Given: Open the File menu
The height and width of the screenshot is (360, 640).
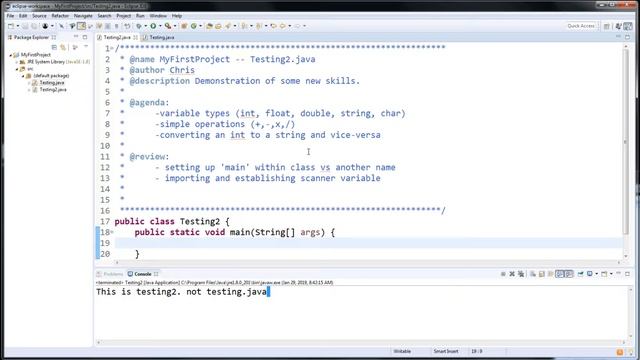Looking at the screenshot, I should tap(10, 16).
